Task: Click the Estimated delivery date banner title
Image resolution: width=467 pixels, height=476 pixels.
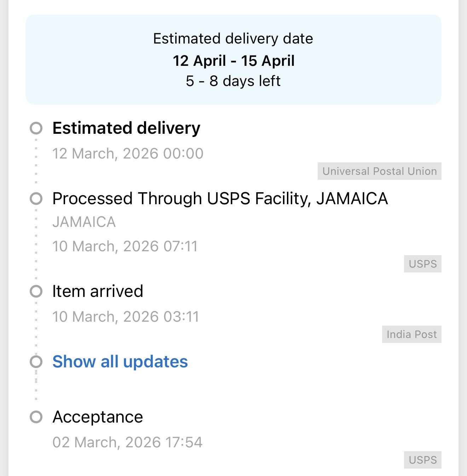Action: coord(233,39)
